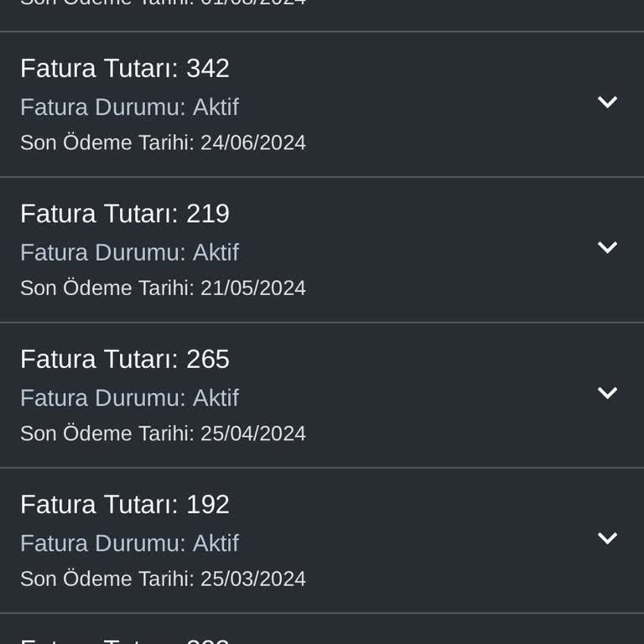Expand details of the 192 invoice

(x=607, y=538)
